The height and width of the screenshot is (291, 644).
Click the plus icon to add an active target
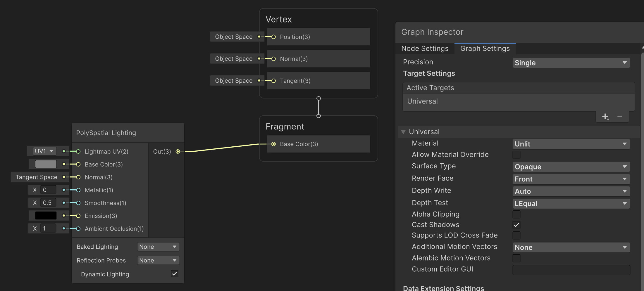point(605,116)
